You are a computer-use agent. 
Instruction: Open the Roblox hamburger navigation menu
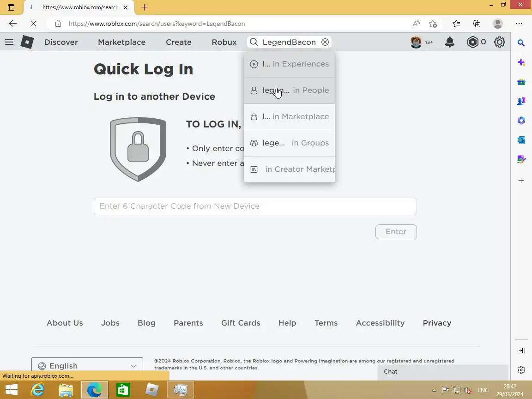click(x=9, y=42)
